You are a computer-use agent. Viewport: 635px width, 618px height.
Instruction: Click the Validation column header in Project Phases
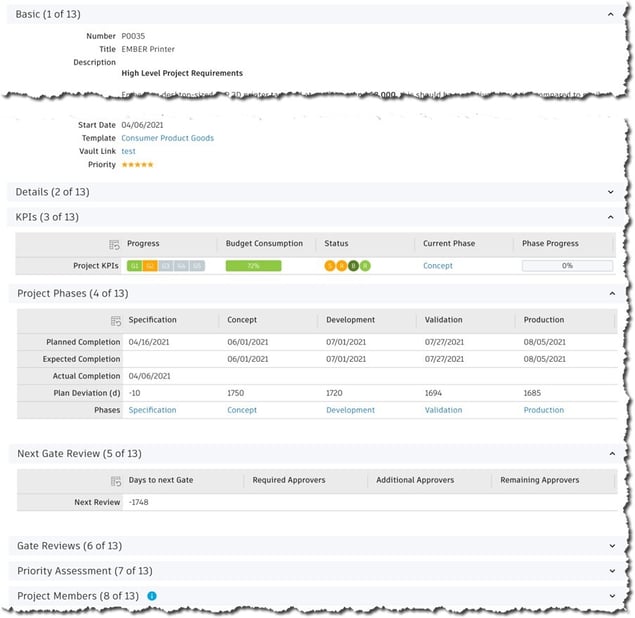tap(443, 320)
